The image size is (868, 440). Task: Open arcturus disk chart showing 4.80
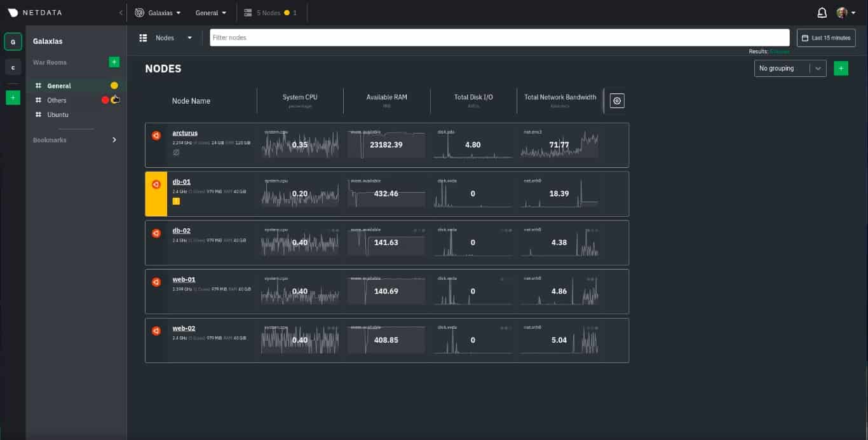473,144
